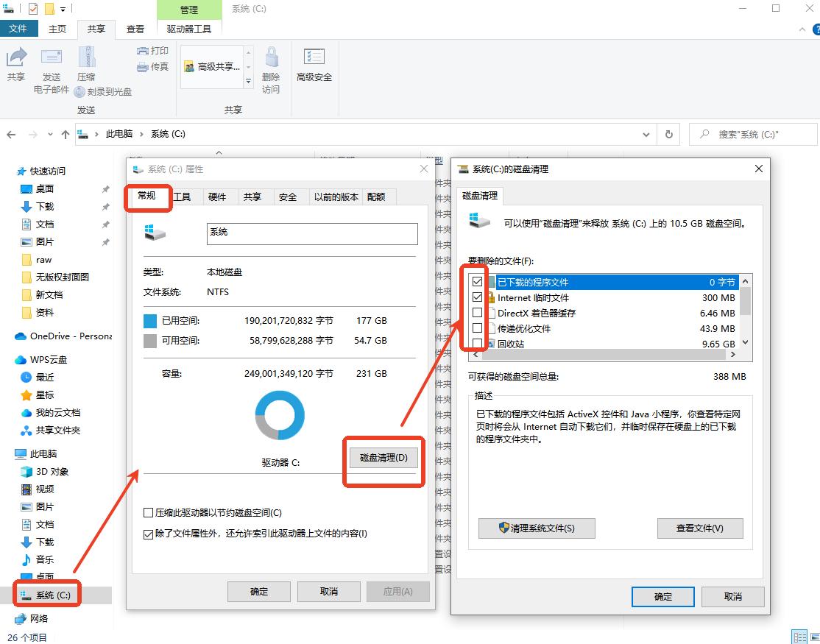Screen dimensions: 820x644
Task: Click the 压缩 (Zip) ribbon icon
Action: 86,58
